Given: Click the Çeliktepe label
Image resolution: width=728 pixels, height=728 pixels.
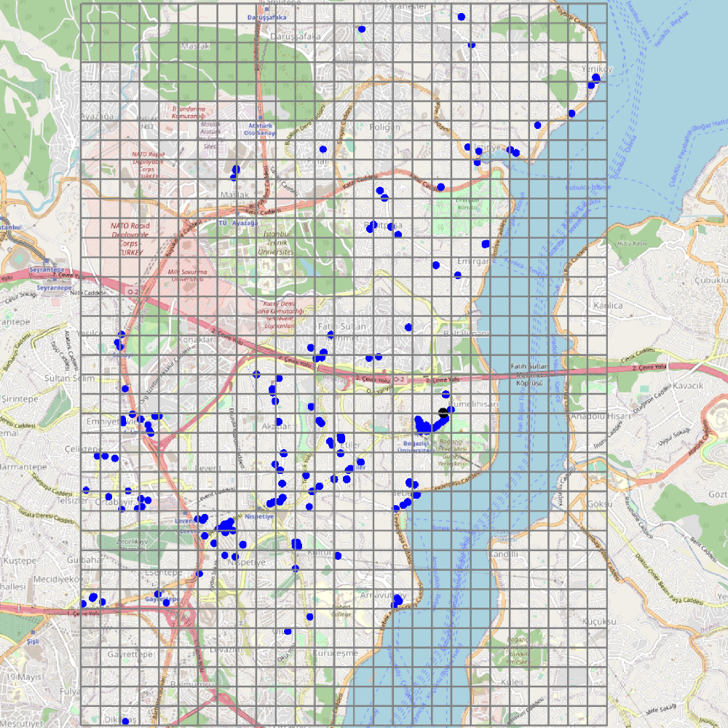Looking at the screenshot, I should coord(84,449).
